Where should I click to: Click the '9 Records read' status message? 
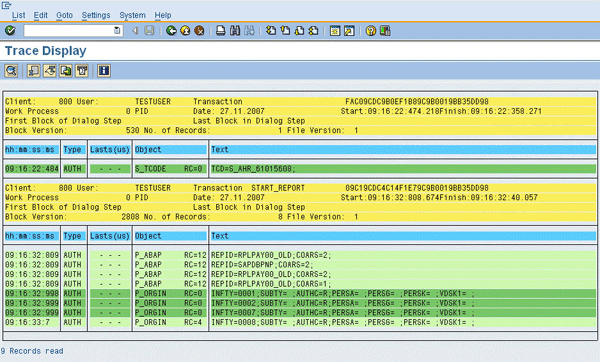click(x=32, y=351)
